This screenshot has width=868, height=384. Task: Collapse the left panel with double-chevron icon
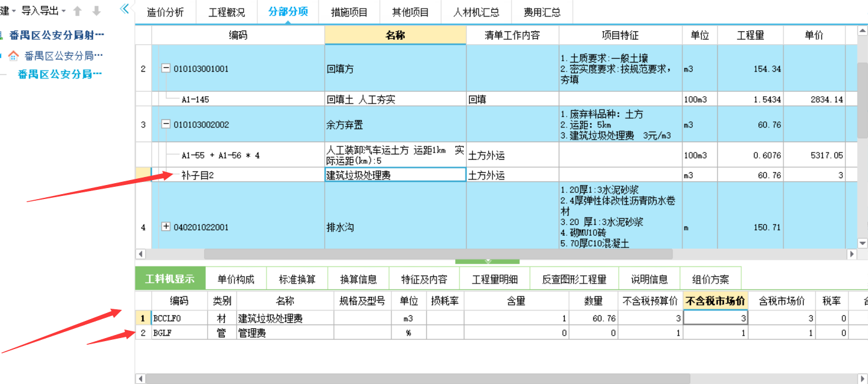coord(124,9)
